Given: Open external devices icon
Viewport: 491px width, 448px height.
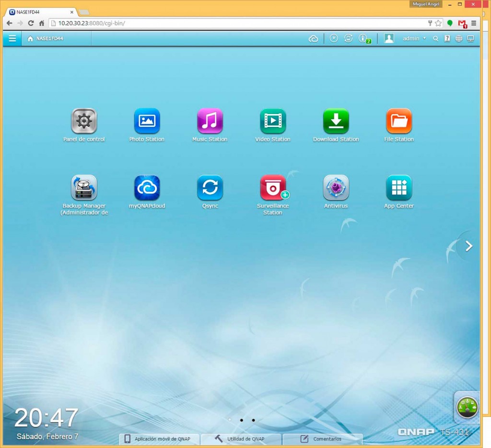Looking at the screenshot, I should 348,38.
